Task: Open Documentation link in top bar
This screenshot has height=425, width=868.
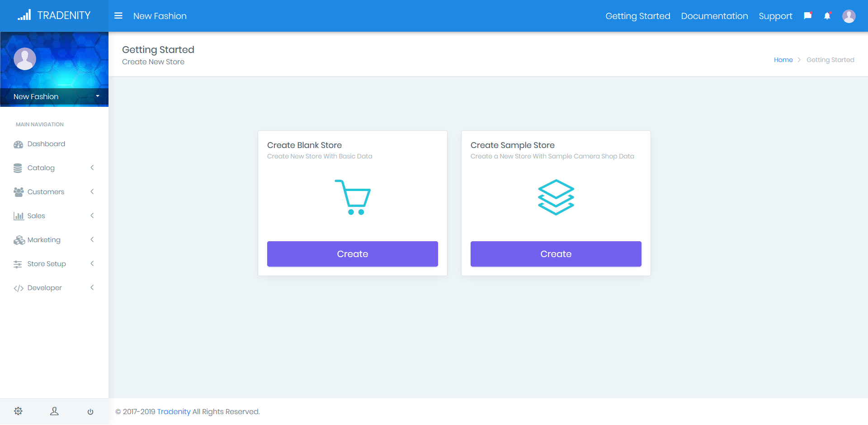Action: coord(714,16)
